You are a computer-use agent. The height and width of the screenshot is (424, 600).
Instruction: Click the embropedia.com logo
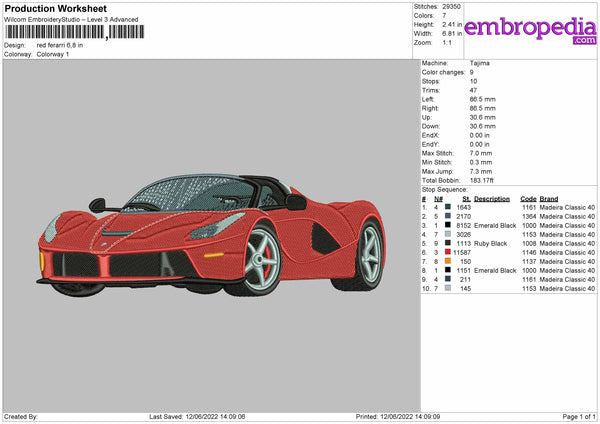point(530,30)
